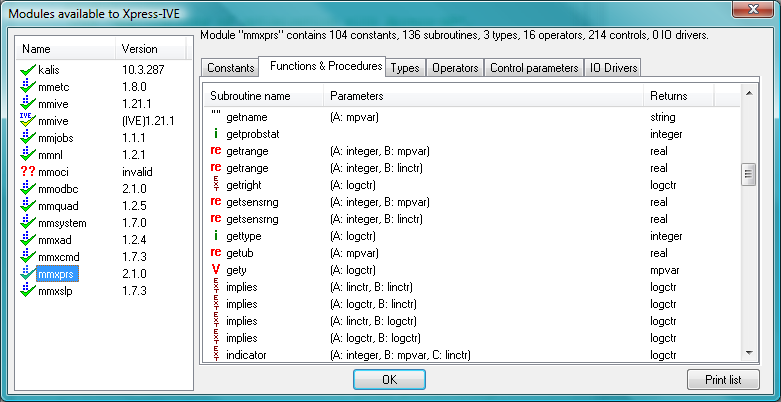781x402 pixels.
Task: Click the IVE icon next to mmive
Action: coord(28,121)
